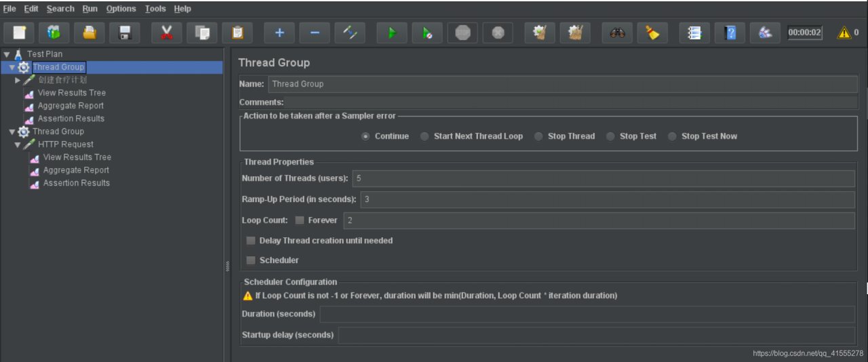Expand the 创建食疗计划 sampler node
Image resolution: width=868 pixels, height=362 pixels.
click(18, 80)
